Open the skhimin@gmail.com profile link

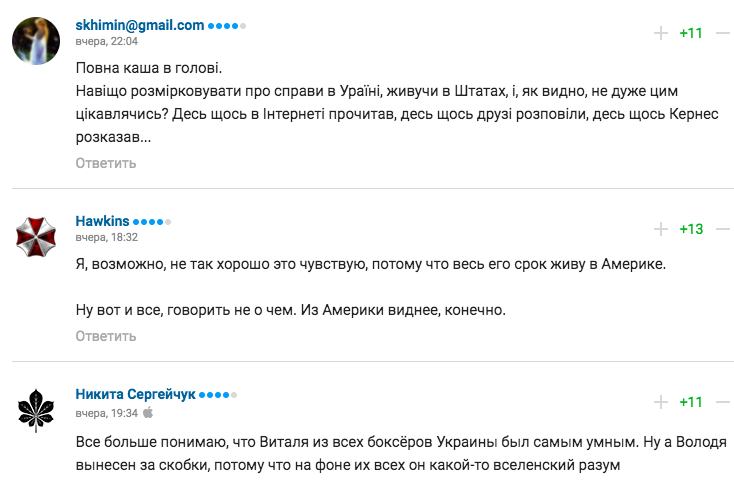tap(139, 25)
